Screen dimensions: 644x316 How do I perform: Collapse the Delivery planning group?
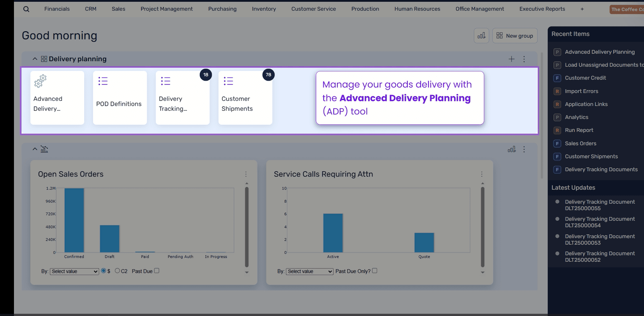click(35, 59)
